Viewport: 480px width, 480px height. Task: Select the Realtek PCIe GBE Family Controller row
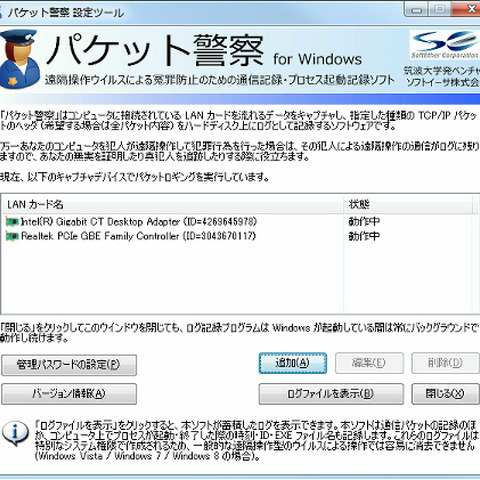(238, 236)
